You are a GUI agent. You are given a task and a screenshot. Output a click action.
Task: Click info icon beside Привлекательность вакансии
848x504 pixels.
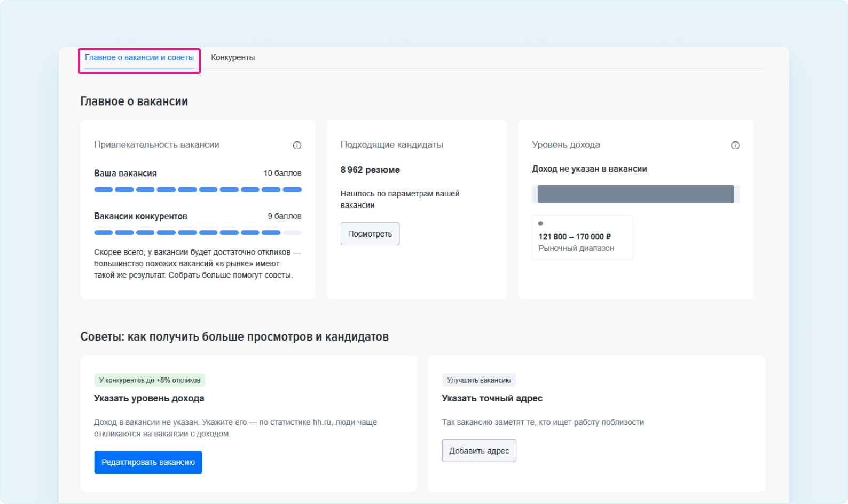[x=297, y=145]
